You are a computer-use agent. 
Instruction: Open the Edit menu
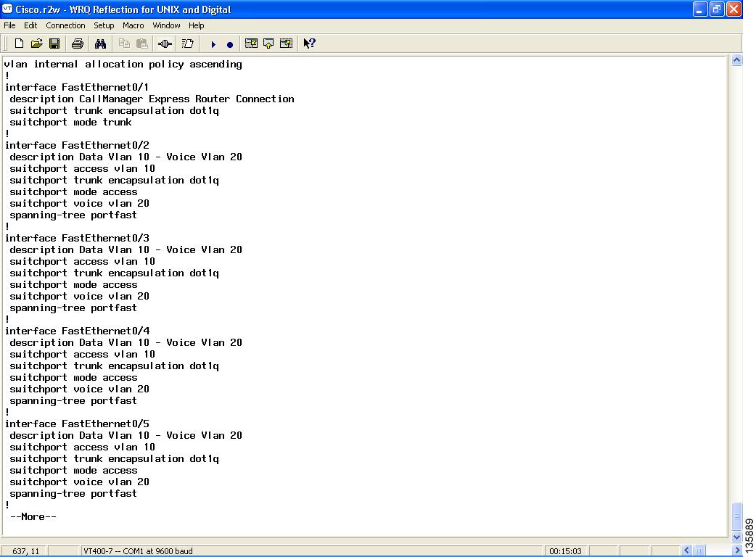pyautogui.click(x=30, y=25)
